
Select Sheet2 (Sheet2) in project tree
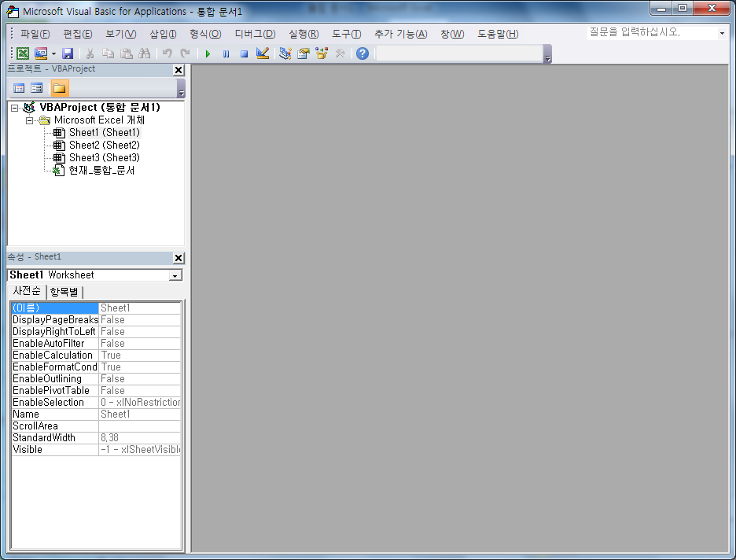104,145
